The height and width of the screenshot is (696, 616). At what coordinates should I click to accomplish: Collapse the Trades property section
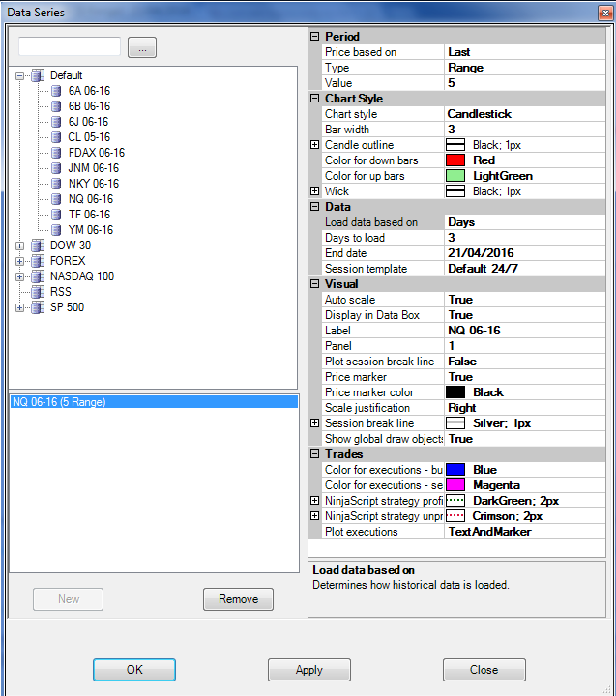point(315,453)
